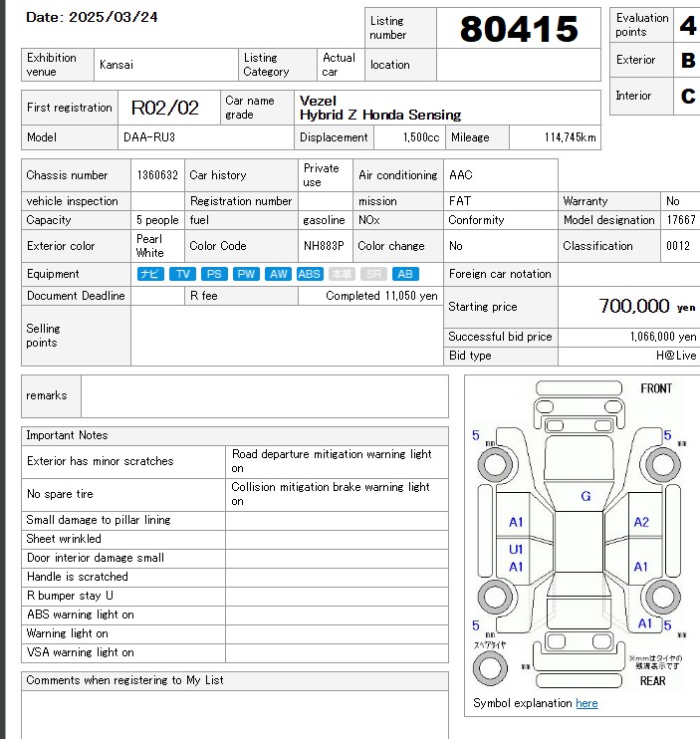Click the ABS equipment badge
The image size is (700, 739).
coord(310,274)
